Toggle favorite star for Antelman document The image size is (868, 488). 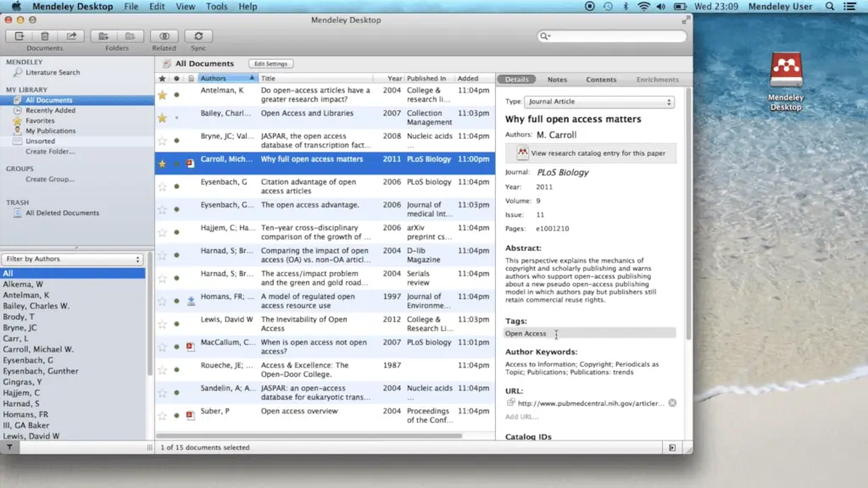click(162, 95)
